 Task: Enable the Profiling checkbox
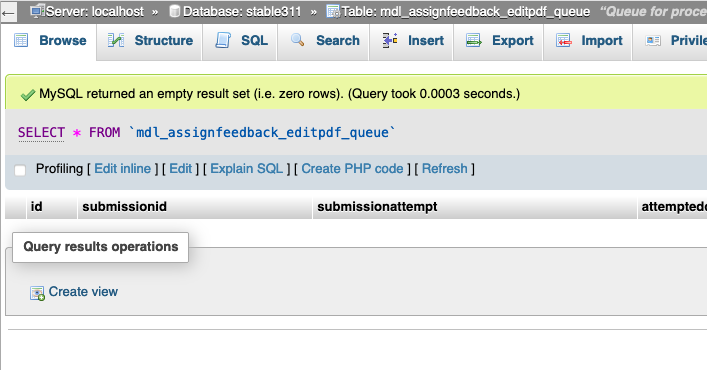20,170
